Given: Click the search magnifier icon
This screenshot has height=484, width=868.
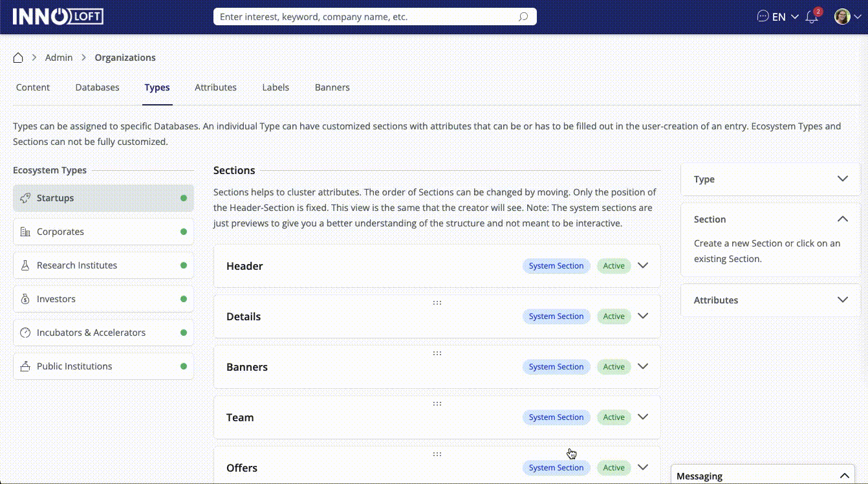Looking at the screenshot, I should coord(523,17).
